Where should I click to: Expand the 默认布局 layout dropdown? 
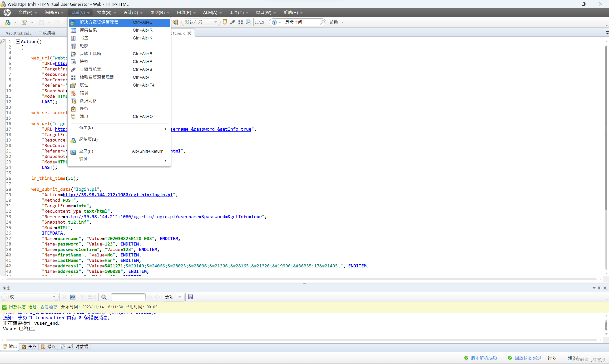click(x=215, y=22)
